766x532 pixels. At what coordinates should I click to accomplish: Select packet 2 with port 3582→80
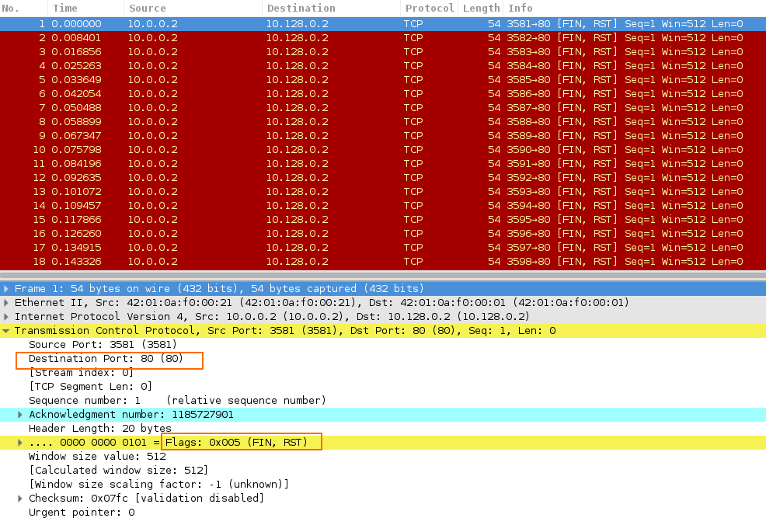383,37
